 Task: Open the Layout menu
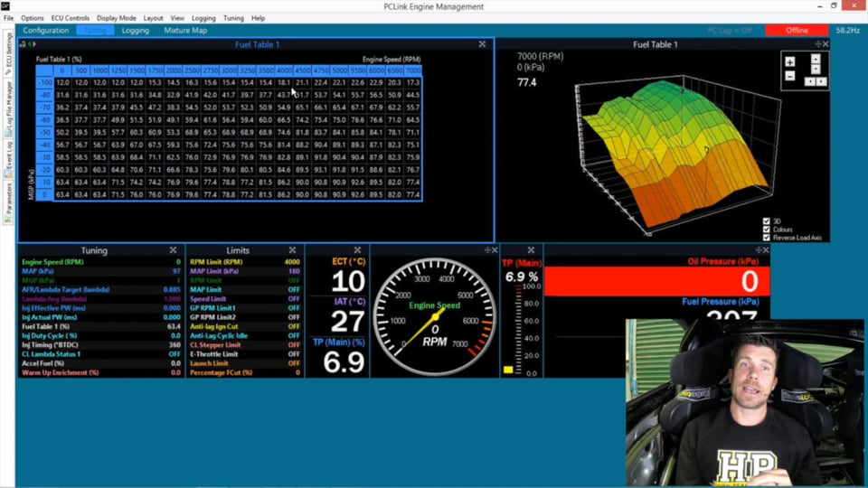[153, 18]
